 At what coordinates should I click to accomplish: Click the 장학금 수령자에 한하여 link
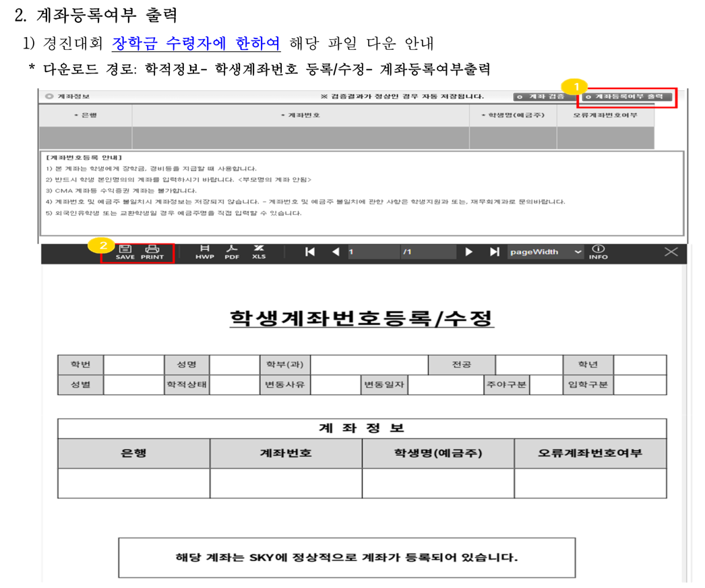click(x=196, y=43)
